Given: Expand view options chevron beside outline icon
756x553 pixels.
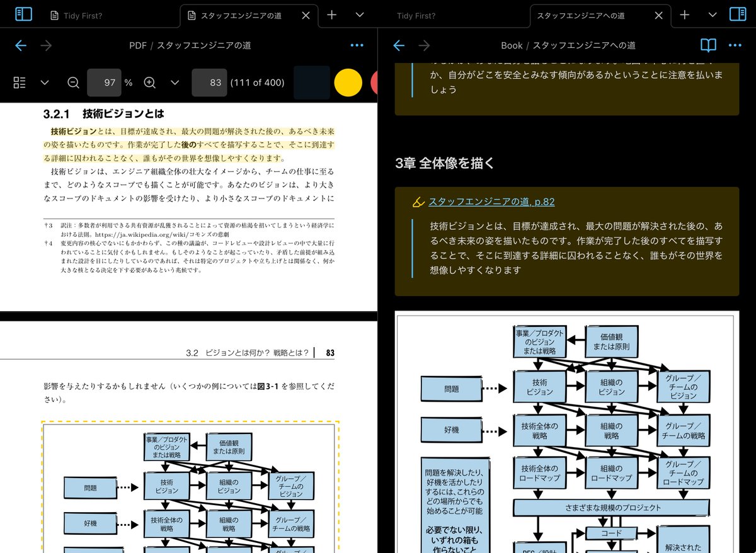Looking at the screenshot, I should click(x=45, y=83).
